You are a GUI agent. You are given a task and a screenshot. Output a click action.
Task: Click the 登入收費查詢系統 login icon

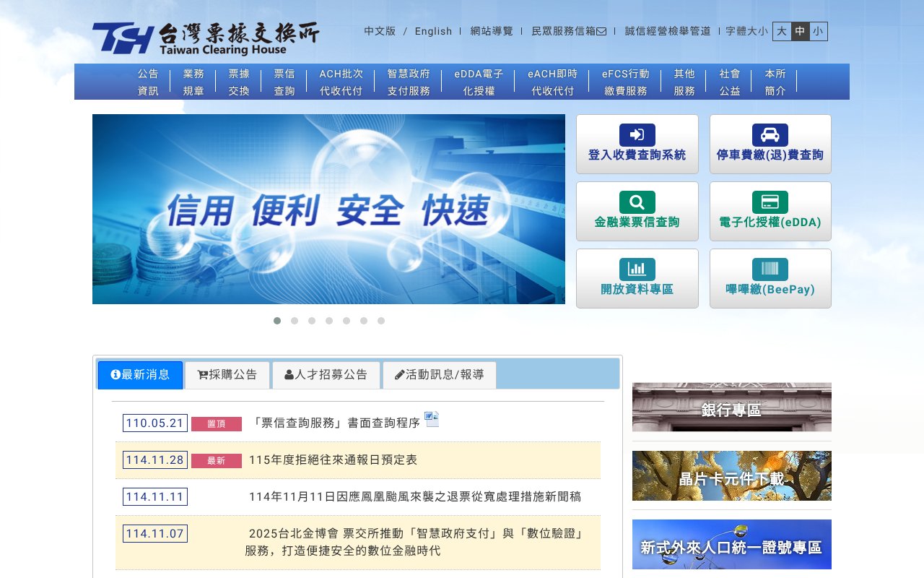(x=637, y=134)
